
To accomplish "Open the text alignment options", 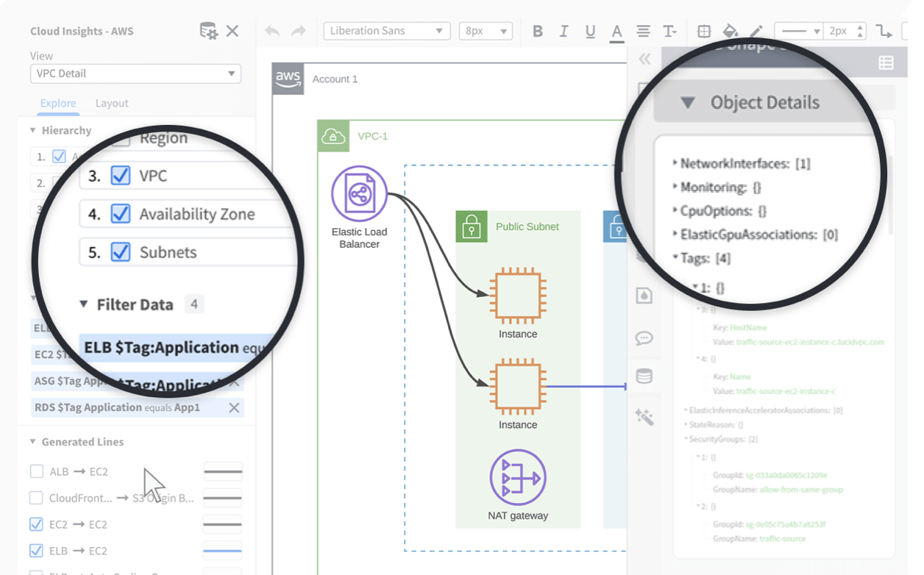I will point(643,31).
